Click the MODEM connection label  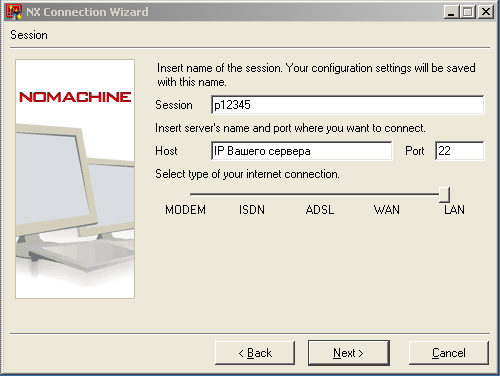186,210
